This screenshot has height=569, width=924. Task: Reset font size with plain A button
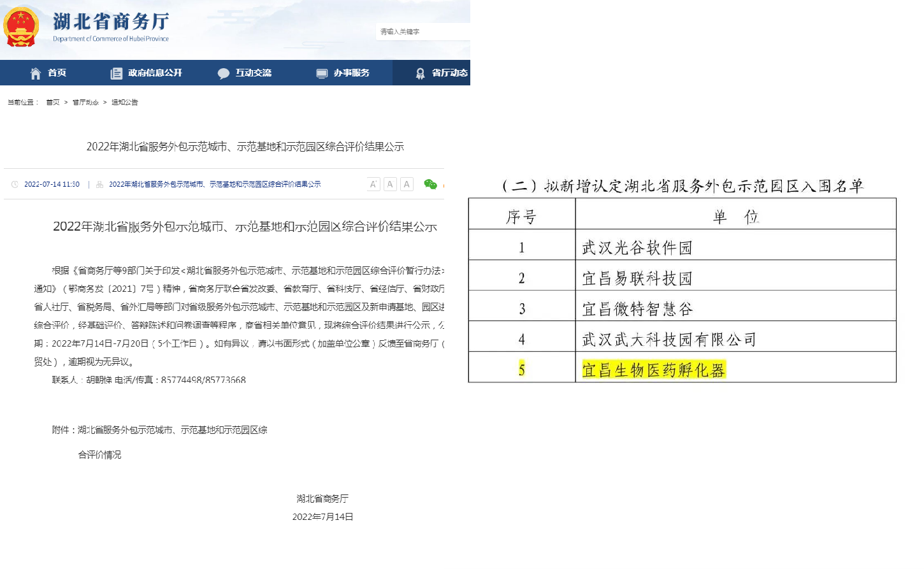click(x=407, y=184)
